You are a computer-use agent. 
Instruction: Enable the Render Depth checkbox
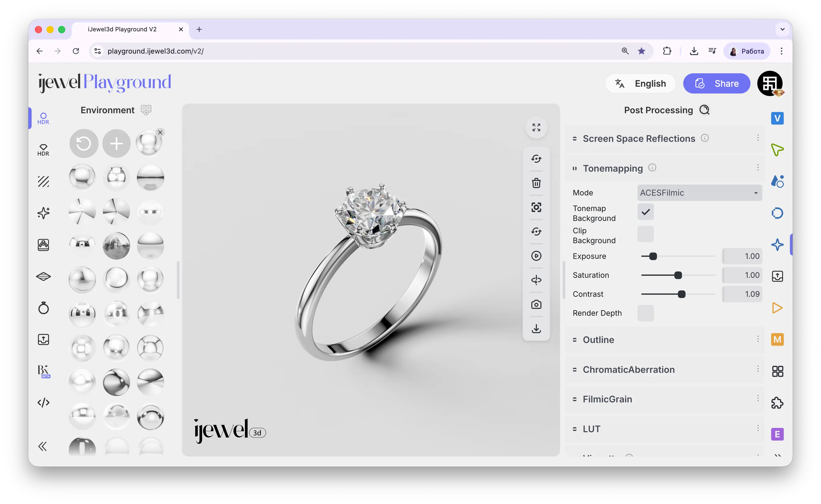pyautogui.click(x=645, y=313)
